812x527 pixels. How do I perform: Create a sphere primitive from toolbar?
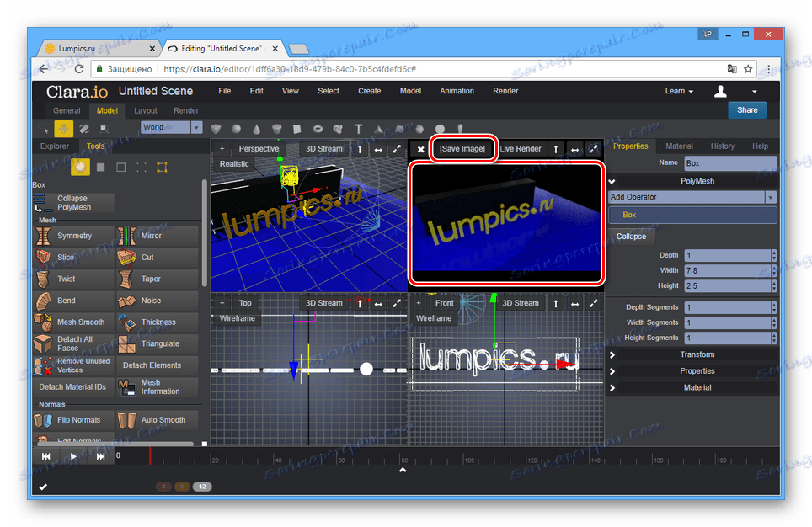click(x=236, y=129)
